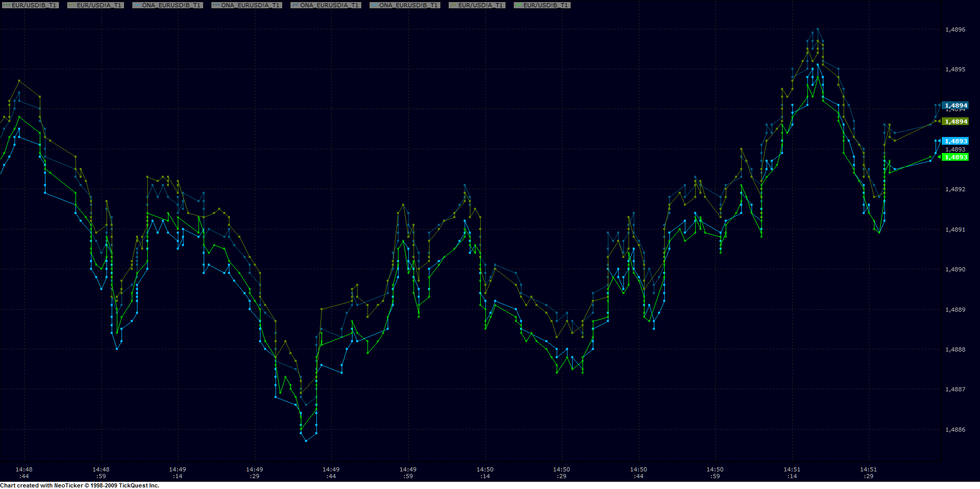Click the 14:48 :44 time axis label
This screenshot has height=489, width=980.
click(24, 472)
